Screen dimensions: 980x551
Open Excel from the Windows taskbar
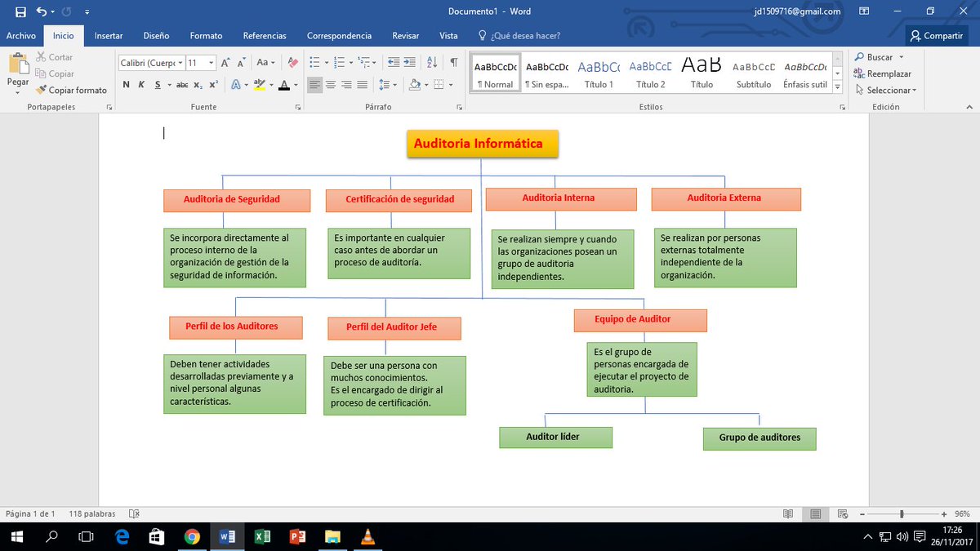(262, 537)
